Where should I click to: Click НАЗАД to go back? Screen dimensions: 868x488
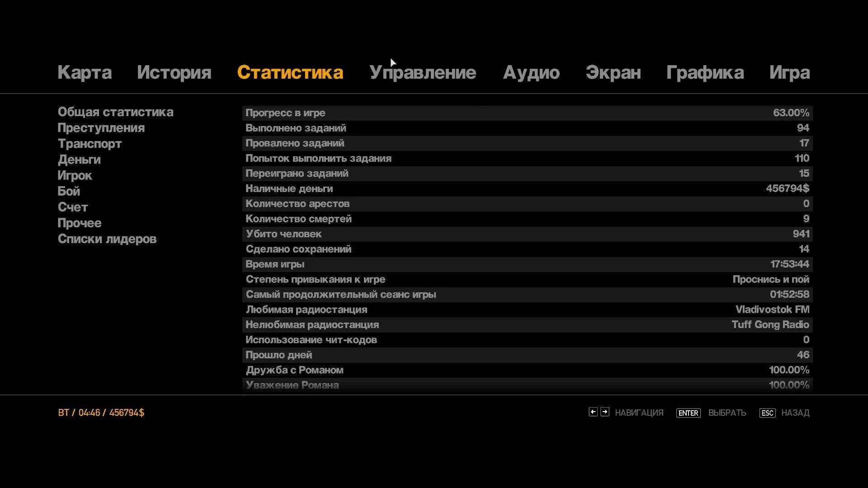795,413
